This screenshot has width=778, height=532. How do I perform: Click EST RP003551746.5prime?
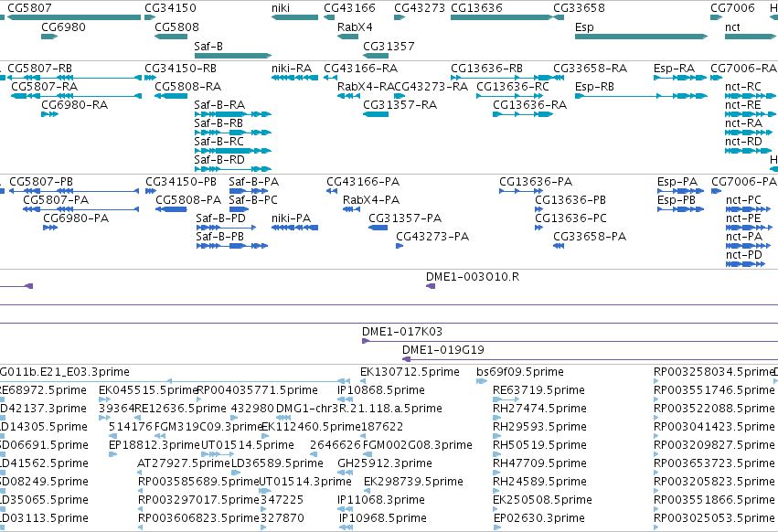656,399
